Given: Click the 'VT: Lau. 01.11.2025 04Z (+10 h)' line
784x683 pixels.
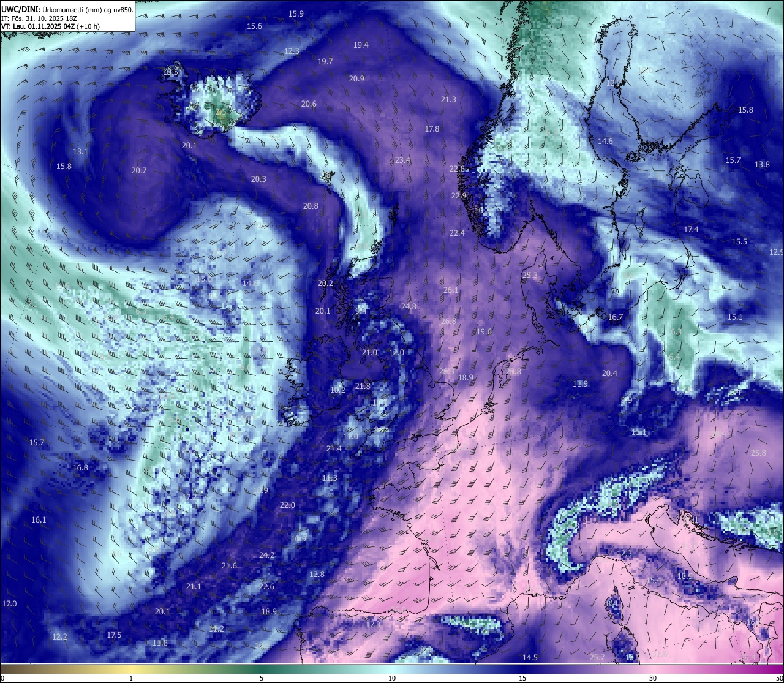Looking at the screenshot, I should [x=50, y=26].
